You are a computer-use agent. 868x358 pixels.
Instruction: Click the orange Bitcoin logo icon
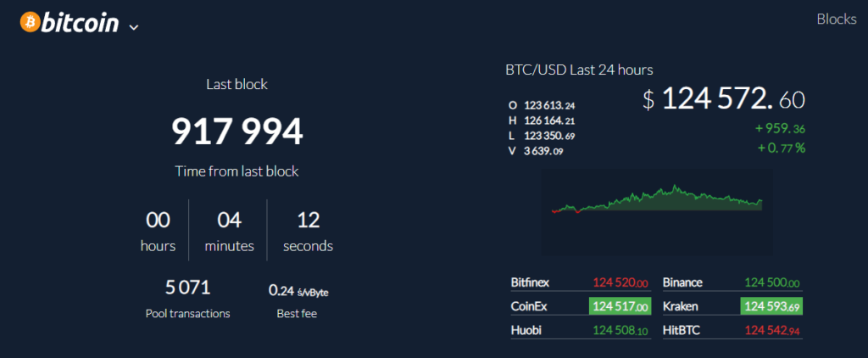pos(29,22)
